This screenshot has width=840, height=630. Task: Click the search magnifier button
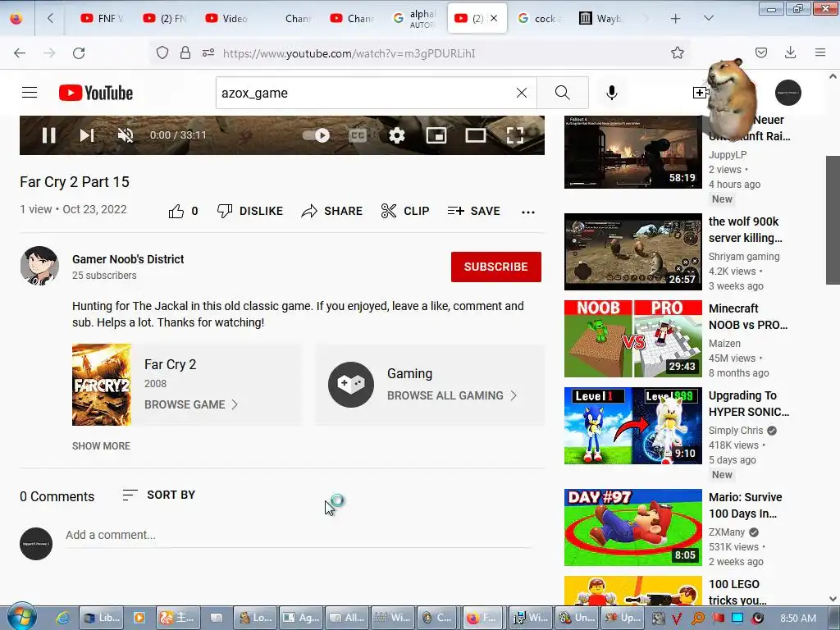tap(563, 93)
